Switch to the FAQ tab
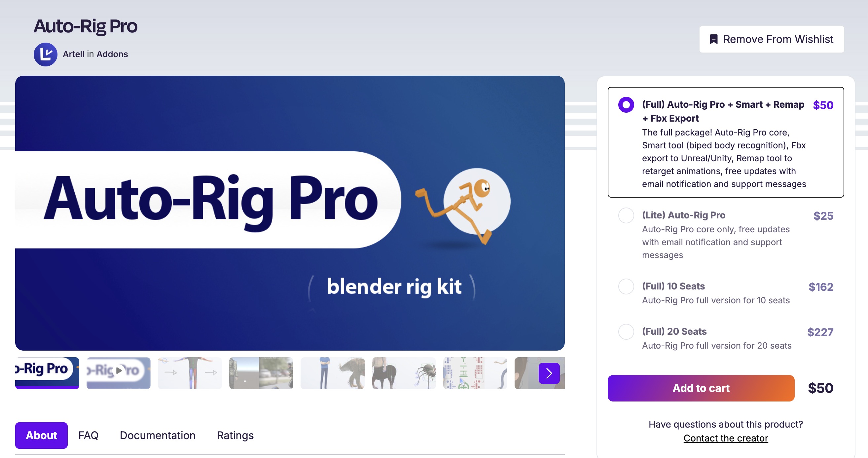868x458 pixels. (88, 435)
